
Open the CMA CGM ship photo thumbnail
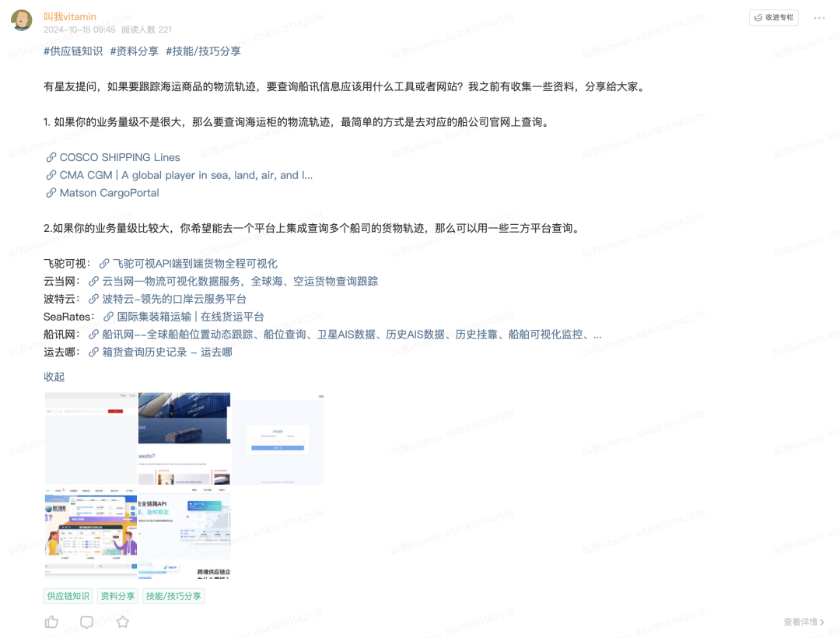[x=184, y=438]
